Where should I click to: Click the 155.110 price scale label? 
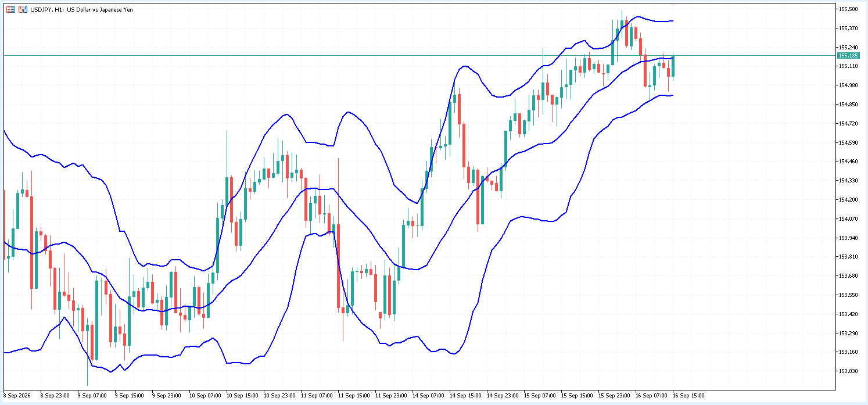tap(848, 66)
